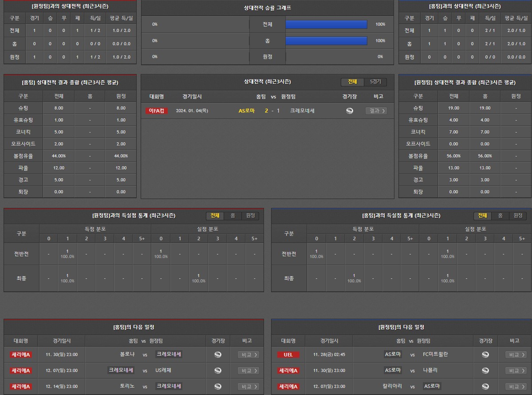Open stadium info for 볼로냐 vs 크레모네세
This screenshot has height=395, width=532.
coord(217,355)
